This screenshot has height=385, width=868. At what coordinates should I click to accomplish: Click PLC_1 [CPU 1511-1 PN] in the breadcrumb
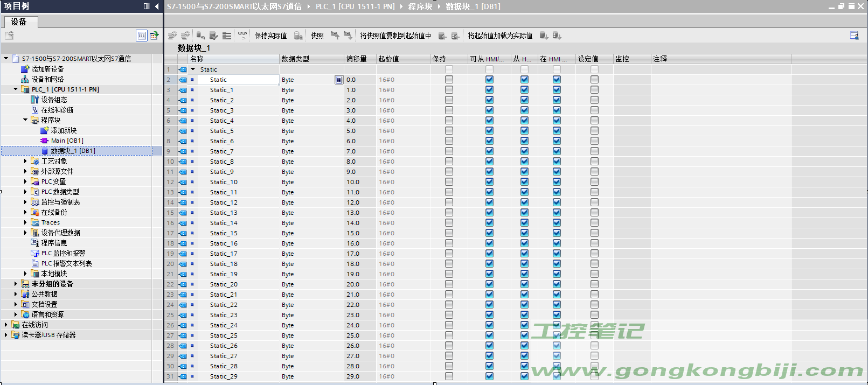(355, 6)
